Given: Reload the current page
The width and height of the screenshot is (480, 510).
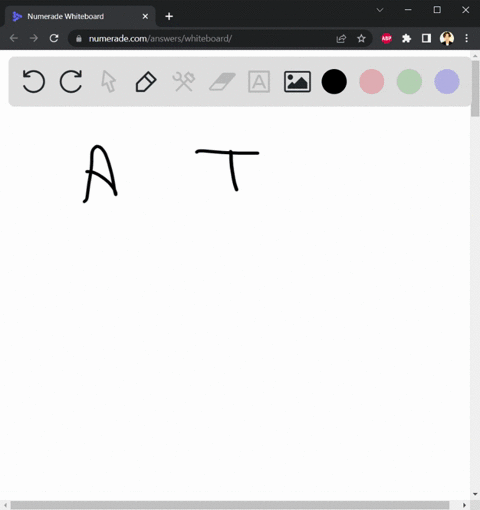Looking at the screenshot, I should pos(54,38).
